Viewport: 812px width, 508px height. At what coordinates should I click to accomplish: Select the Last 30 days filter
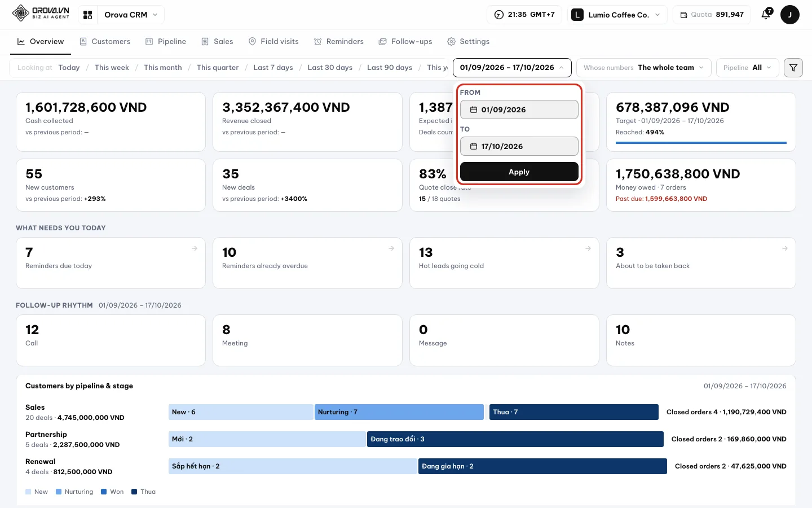click(330, 68)
